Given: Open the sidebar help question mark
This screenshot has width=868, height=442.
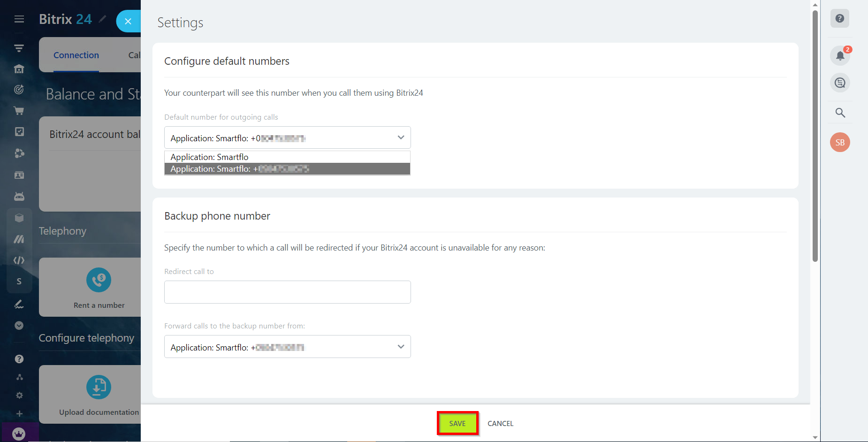Looking at the screenshot, I should tap(19, 359).
